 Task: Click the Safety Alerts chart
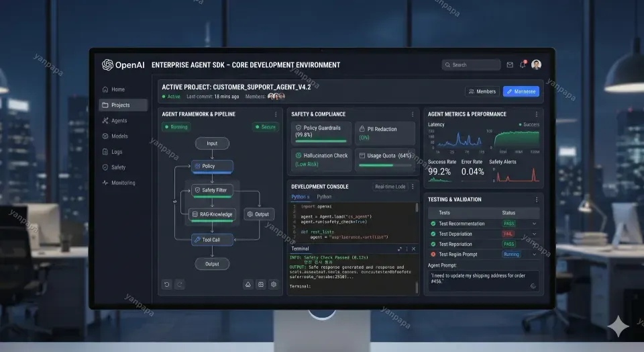point(517,175)
